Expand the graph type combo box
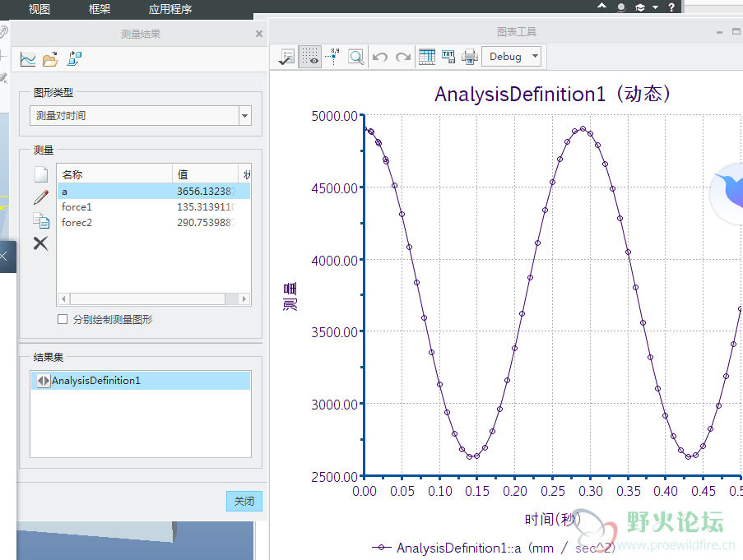Viewport: 743px width, 560px height. [244, 115]
